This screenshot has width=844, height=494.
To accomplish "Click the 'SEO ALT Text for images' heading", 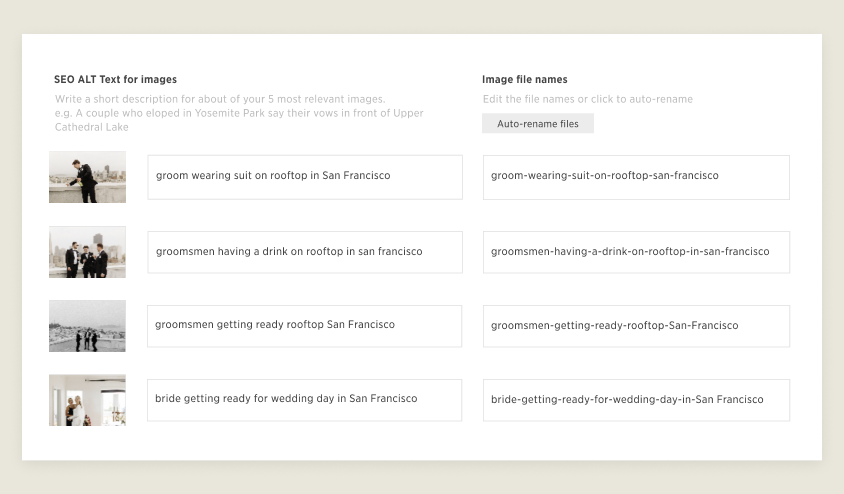I will click(115, 79).
